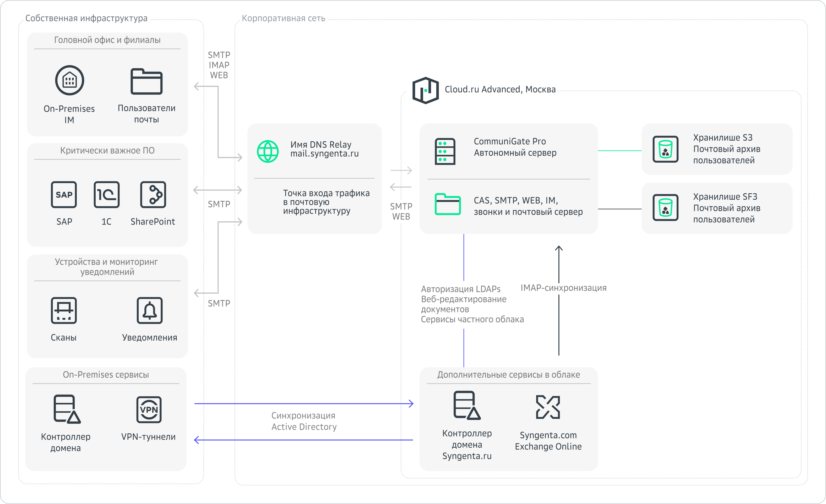Click the green DNS Relay globe icon

point(268,151)
